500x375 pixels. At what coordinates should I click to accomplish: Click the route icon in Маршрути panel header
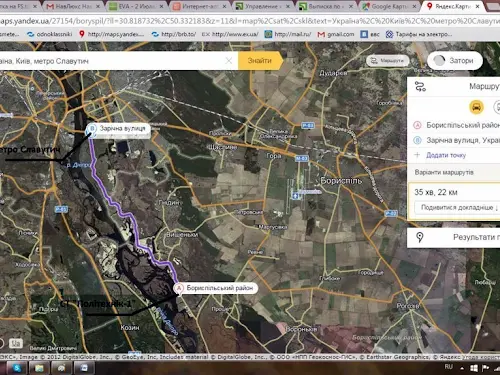420,87
